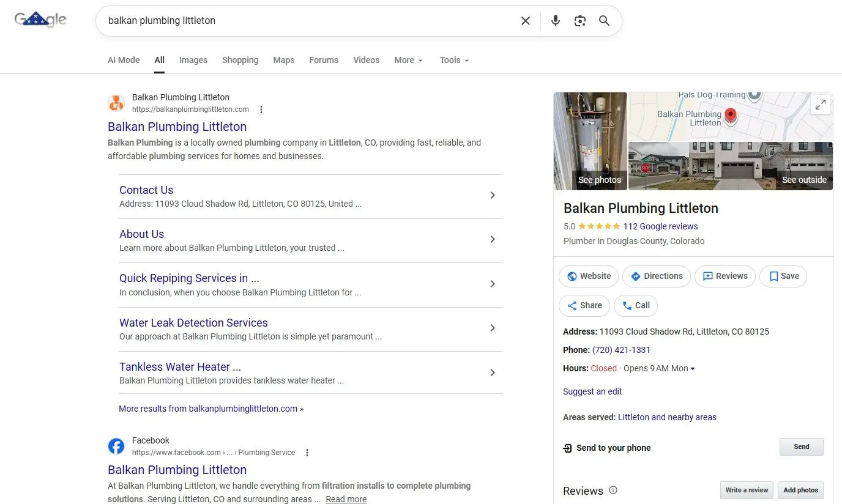Click the magnifying glass search icon
This screenshot has height=504, width=842.
[x=604, y=21]
